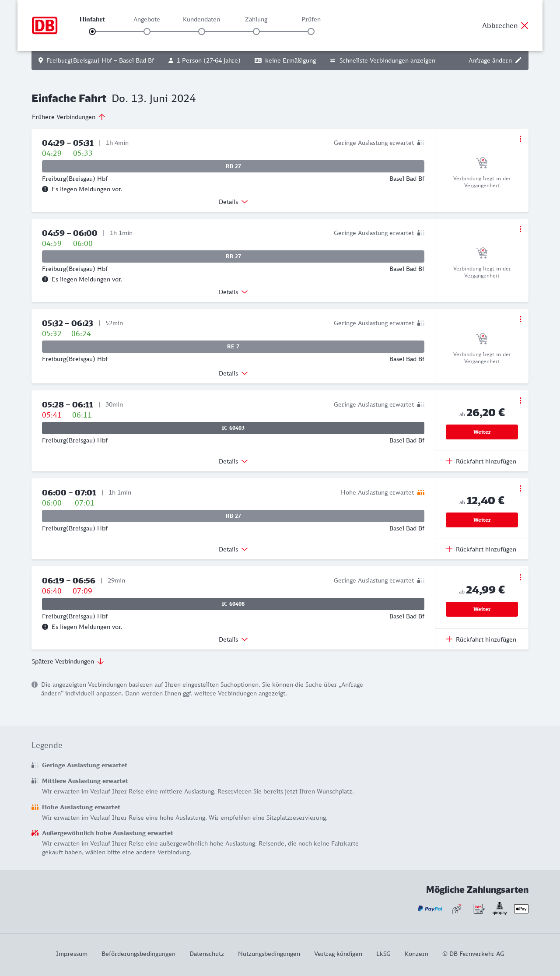Open the three-dot menu for the 04:29 connection
This screenshot has width=560, height=976.
coord(520,139)
